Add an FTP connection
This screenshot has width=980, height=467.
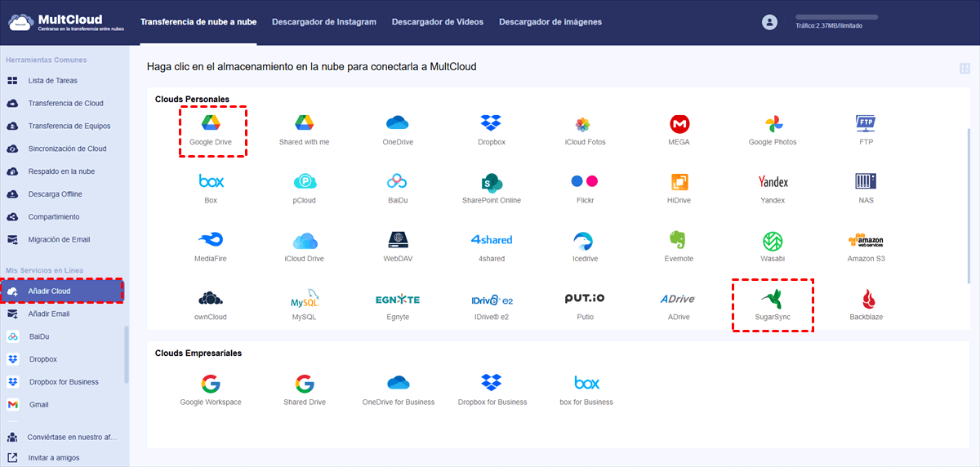click(866, 131)
